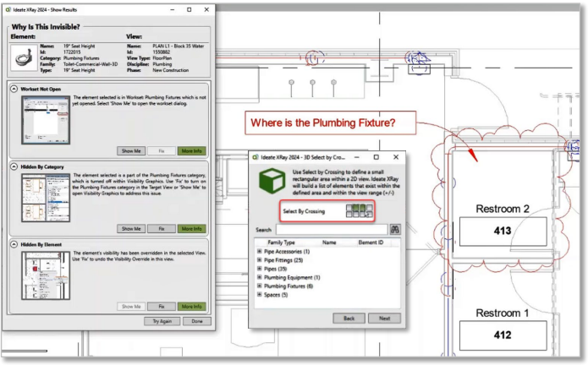Click the green 3D cube icon

(x=272, y=181)
